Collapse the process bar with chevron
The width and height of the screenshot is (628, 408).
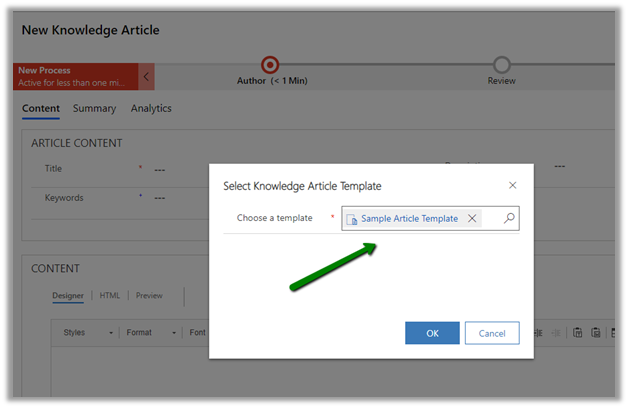148,76
